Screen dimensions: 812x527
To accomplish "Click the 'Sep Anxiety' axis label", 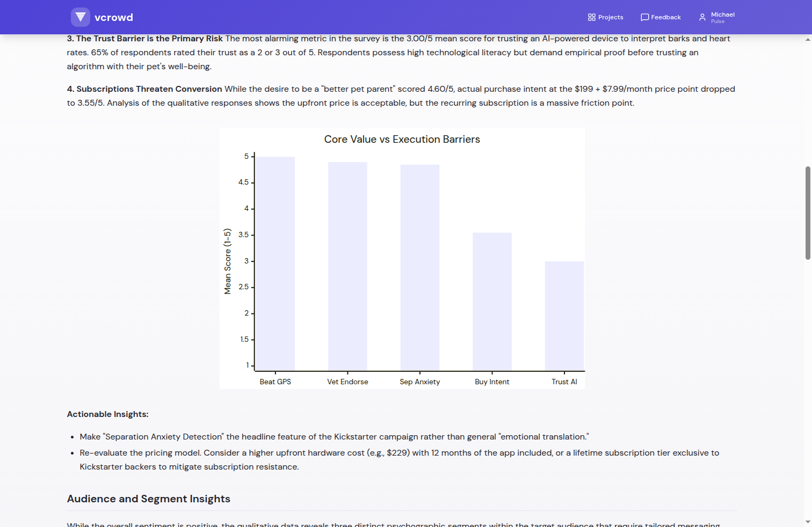I will point(420,382).
